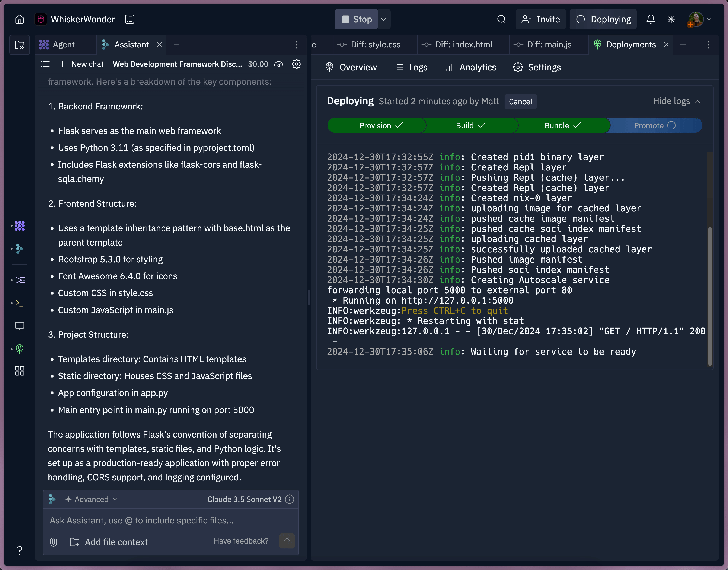Open assistant usage gauge icon
Image resolution: width=728 pixels, height=570 pixels.
[279, 64]
